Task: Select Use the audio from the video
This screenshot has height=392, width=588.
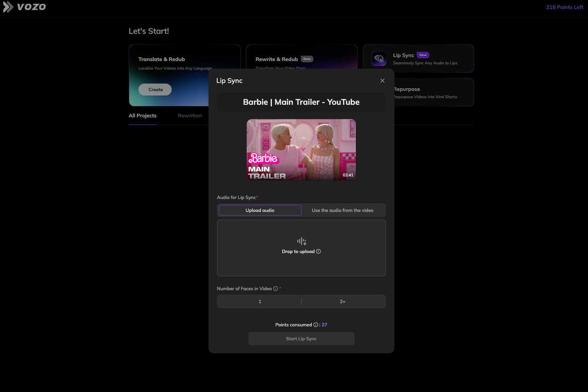Action: tap(343, 210)
